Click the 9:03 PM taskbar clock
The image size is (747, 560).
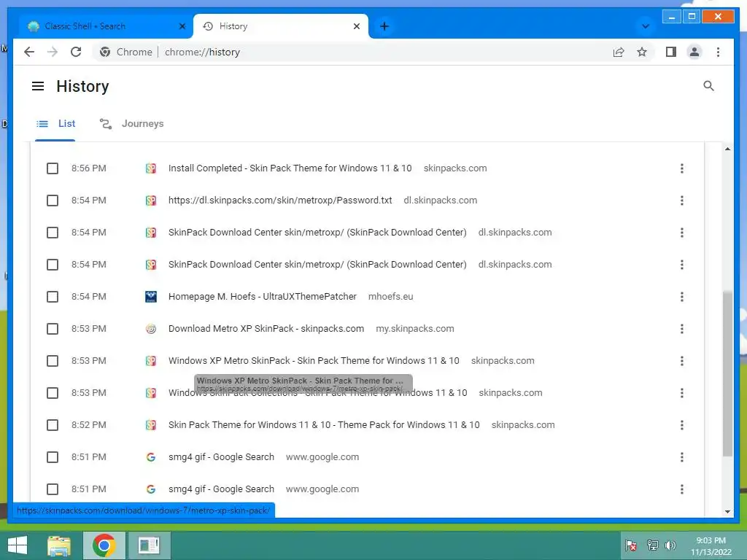point(711,546)
